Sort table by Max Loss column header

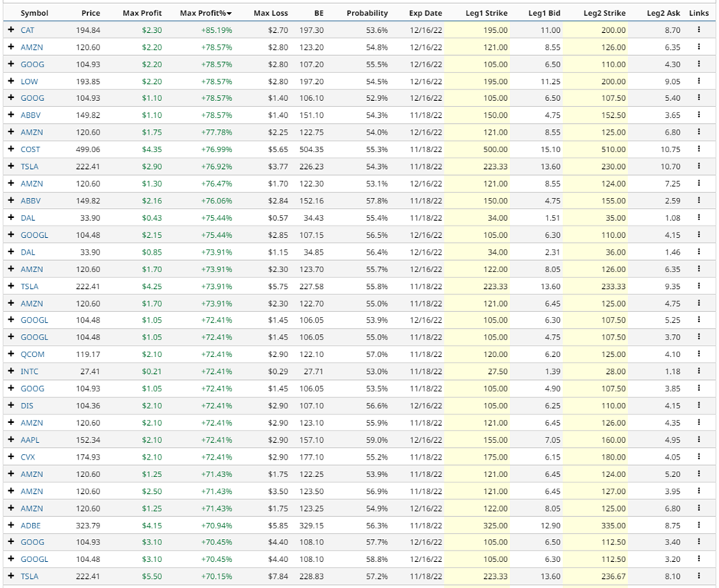click(271, 13)
